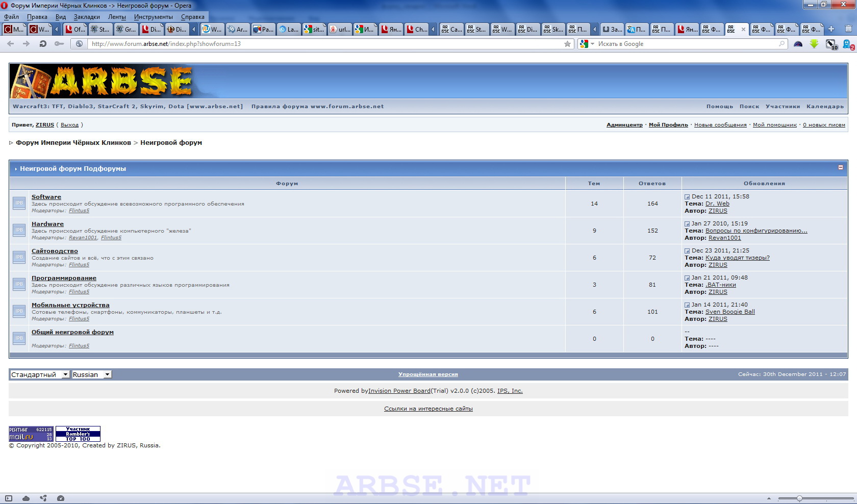Click the mail.ru rating counter banner

coord(31,434)
